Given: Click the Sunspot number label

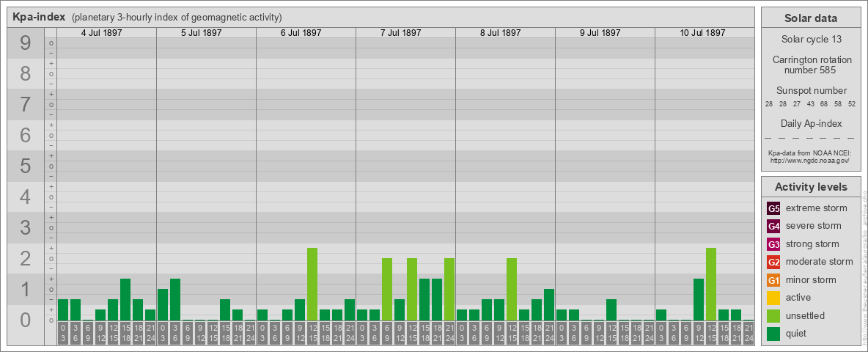Looking at the screenshot, I should [x=811, y=91].
